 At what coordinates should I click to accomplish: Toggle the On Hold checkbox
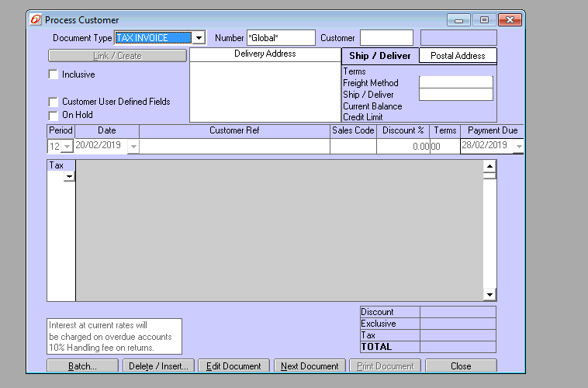click(54, 116)
